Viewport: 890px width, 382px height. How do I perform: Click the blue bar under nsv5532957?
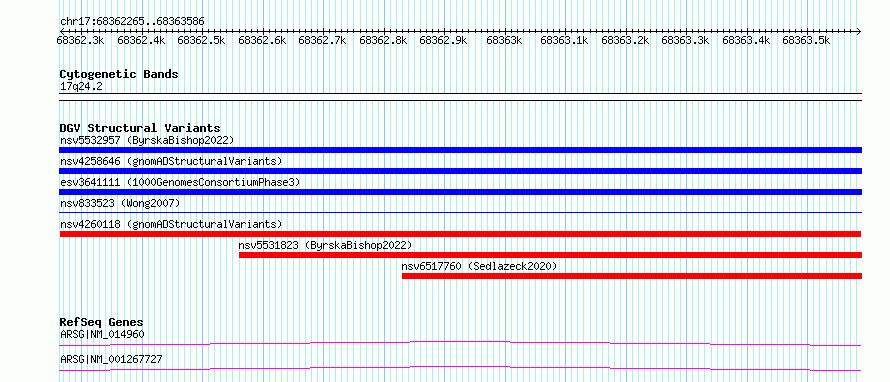[460, 150]
